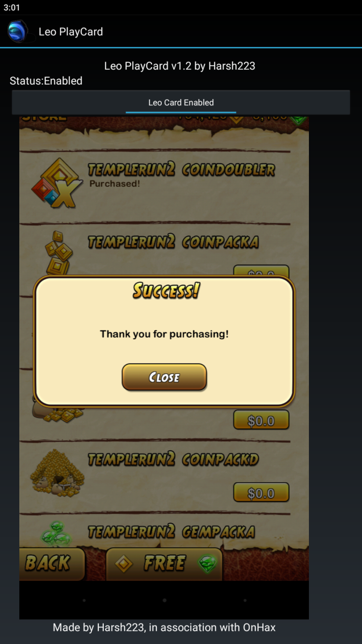
Task: Tap the Status:Enabled label
Action: coord(46,81)
